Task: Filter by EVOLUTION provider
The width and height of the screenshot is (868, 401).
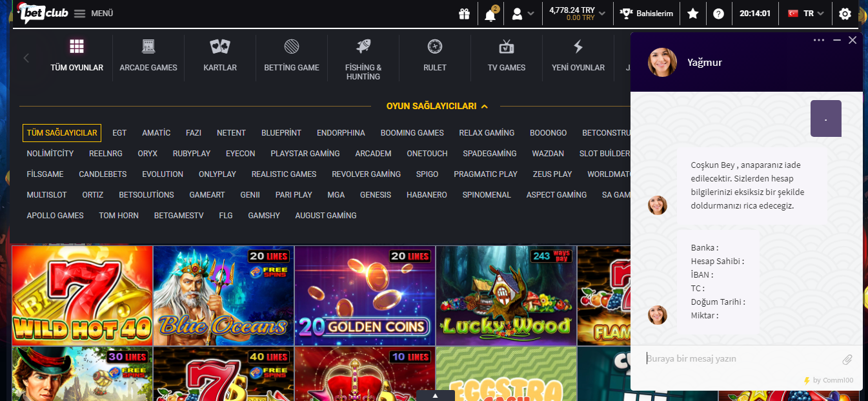Action: coord(163,174)
